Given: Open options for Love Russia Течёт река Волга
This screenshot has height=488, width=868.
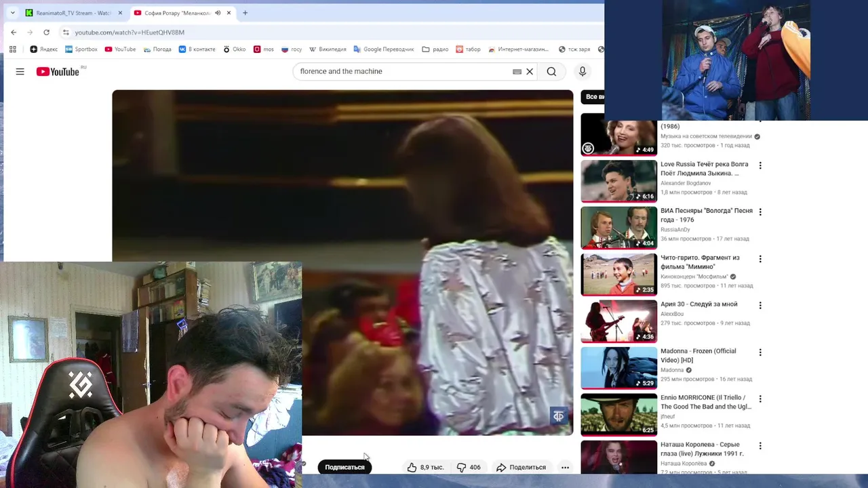Looking at the screenshot, I should 760,165.
